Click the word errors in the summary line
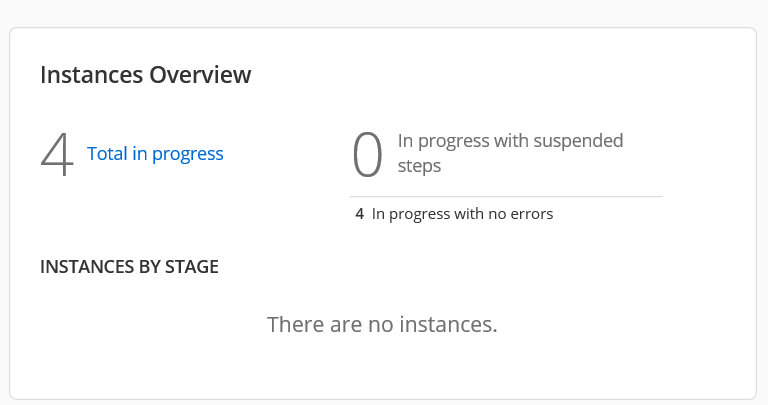The image size is (768, 405). 531,213
